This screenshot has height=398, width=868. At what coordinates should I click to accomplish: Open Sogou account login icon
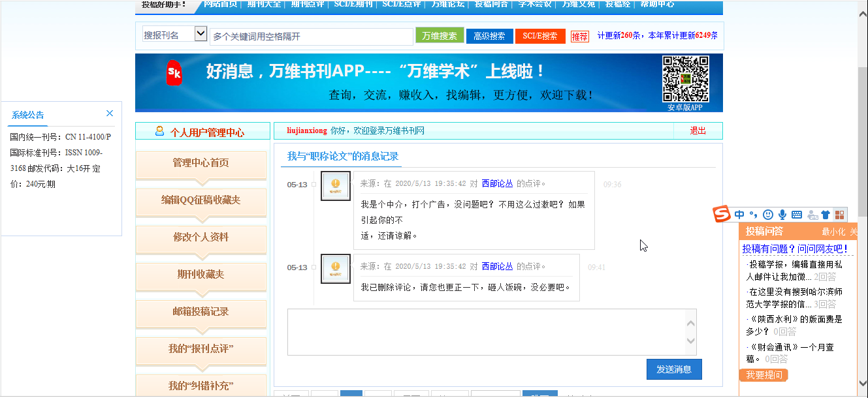click(x=812, y=214)
